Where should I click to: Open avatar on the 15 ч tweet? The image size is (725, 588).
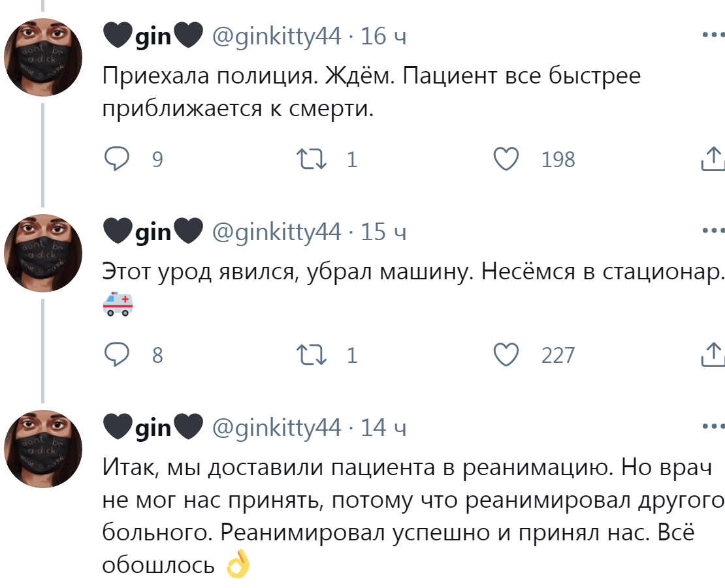(x=43, y=253)
